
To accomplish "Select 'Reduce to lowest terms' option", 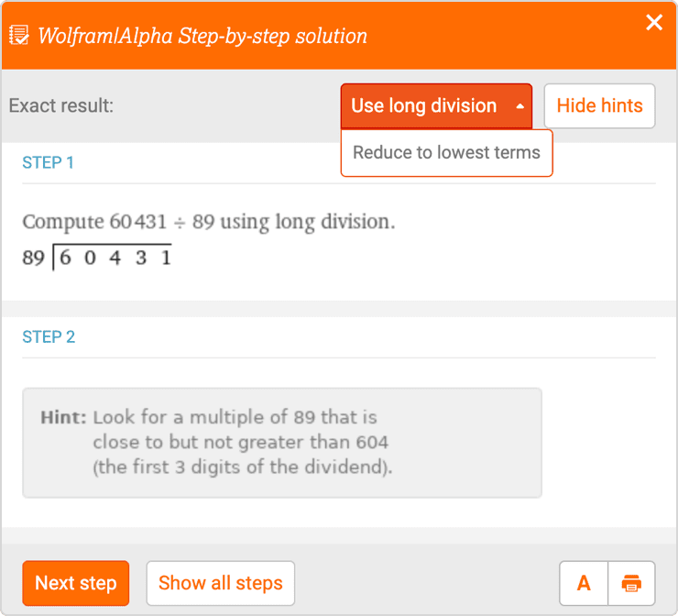I will [x=446, y=152].
